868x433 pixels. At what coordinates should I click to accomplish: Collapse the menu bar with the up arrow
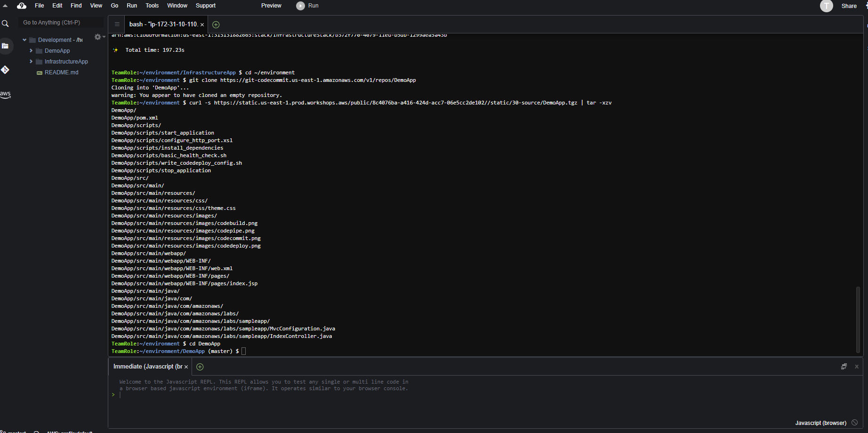coord(5,6)
